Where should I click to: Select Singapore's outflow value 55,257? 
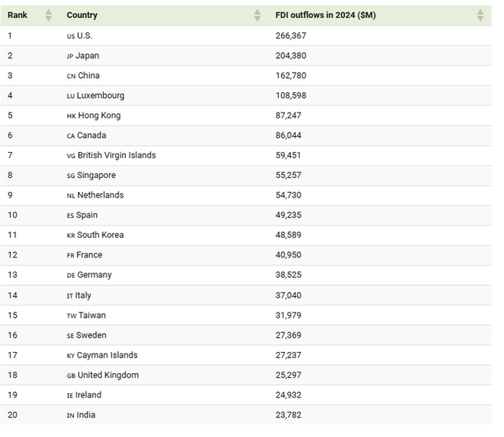pos(288,175)
